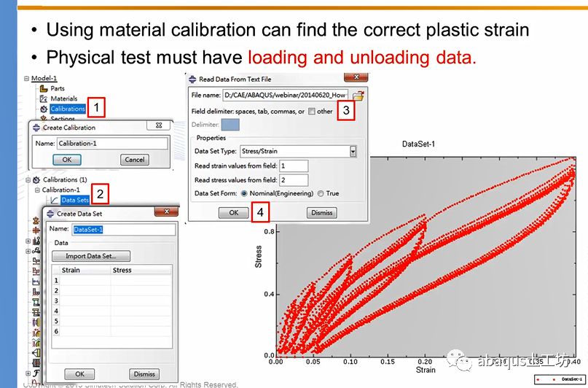Click the Read Data From Text File title icon

(192, 79)
